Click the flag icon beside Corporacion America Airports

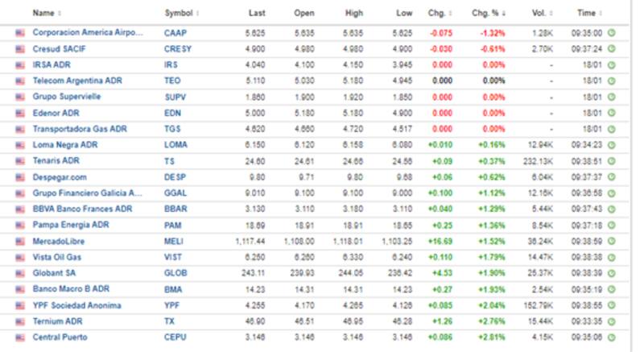point(19,32)
